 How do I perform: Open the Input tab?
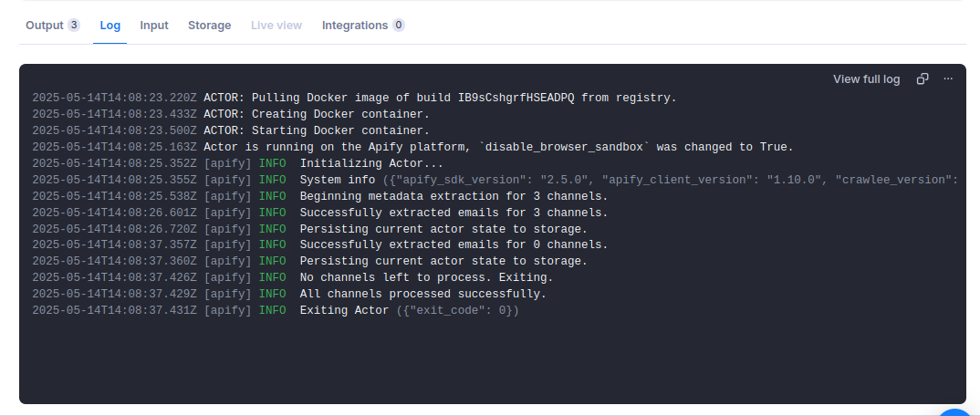(x=154, y=26)
